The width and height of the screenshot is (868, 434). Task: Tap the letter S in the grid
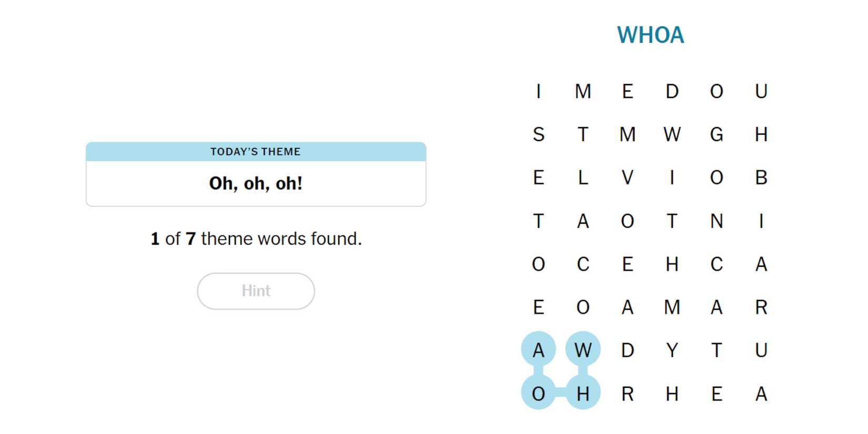pyautogui.click(x=538, y=135)
